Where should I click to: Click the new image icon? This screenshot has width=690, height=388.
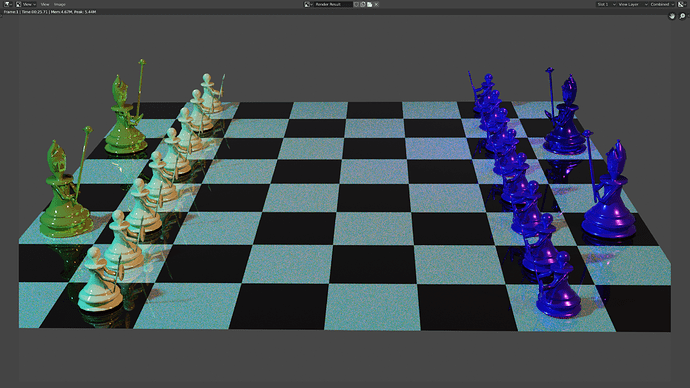363,4
